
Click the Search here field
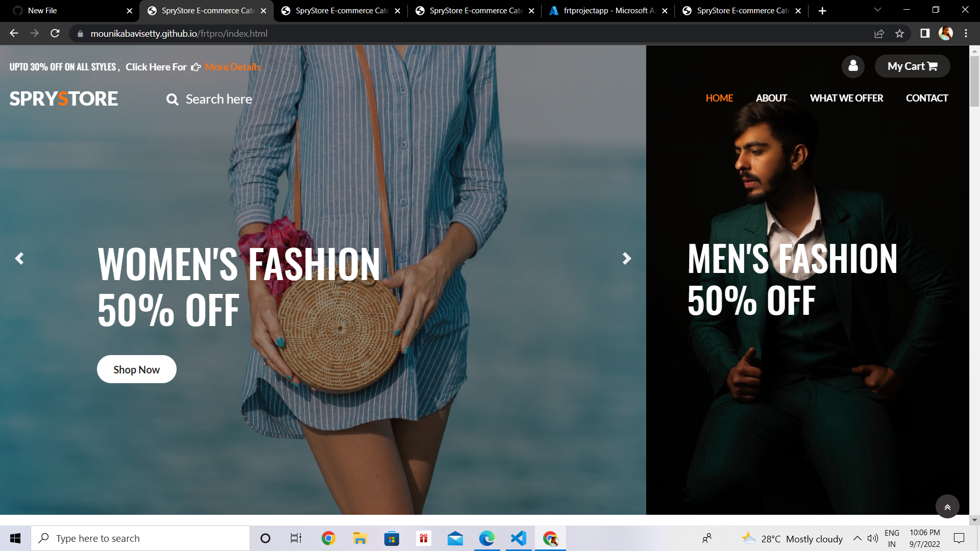click(218, 99)
